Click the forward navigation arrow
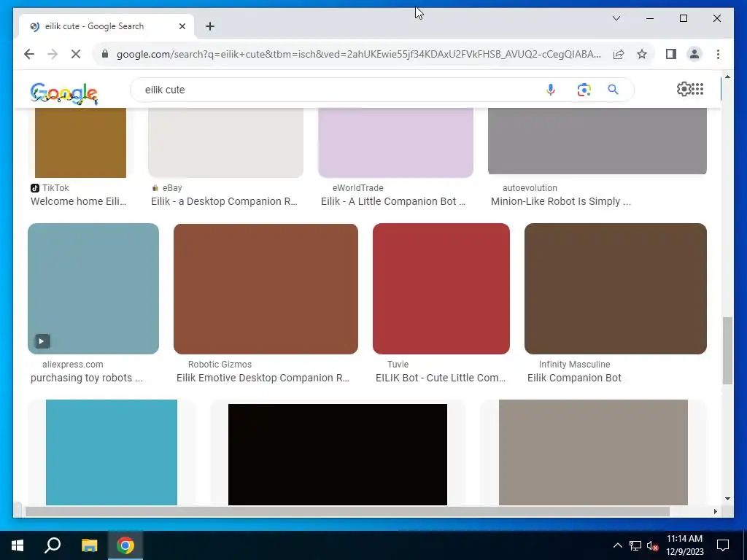This screenshot has height=560, width=747. [53, 54]
